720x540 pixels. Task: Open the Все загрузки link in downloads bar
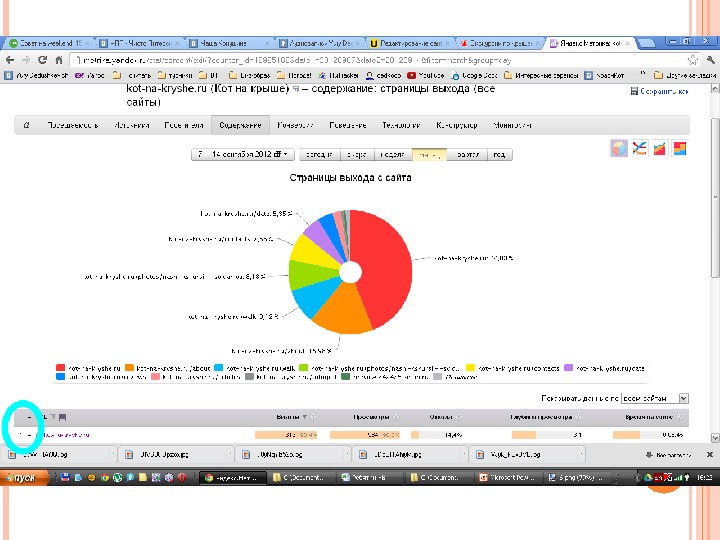[669, 455]
